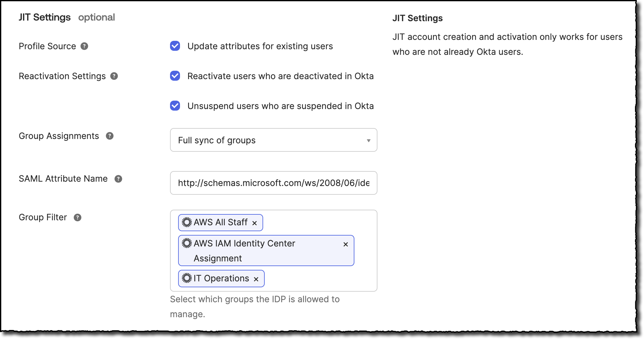Open the Profile Source help tooltip

(x=84, y=46)
